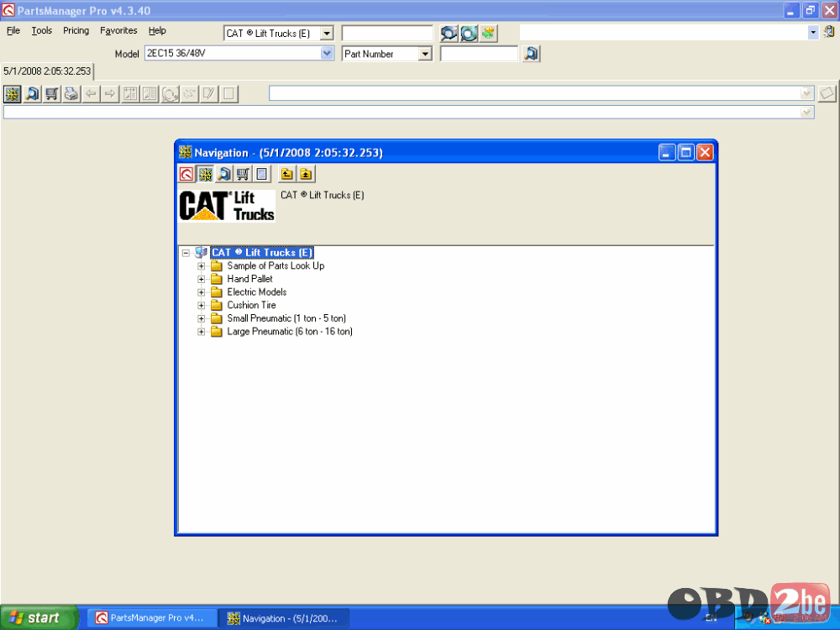The image size is (840, 630).
Task: Click the clipboard icon at top right corner
Action: 829,32
